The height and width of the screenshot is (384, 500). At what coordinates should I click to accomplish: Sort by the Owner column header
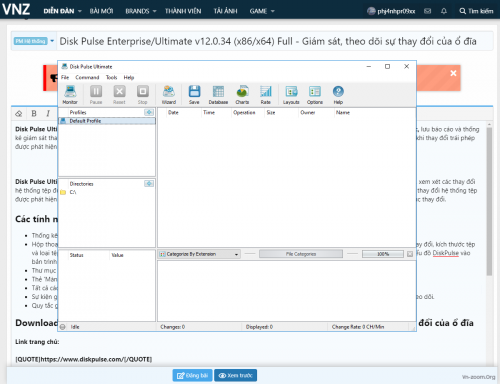pyautogui.click(x=308, y=112)
